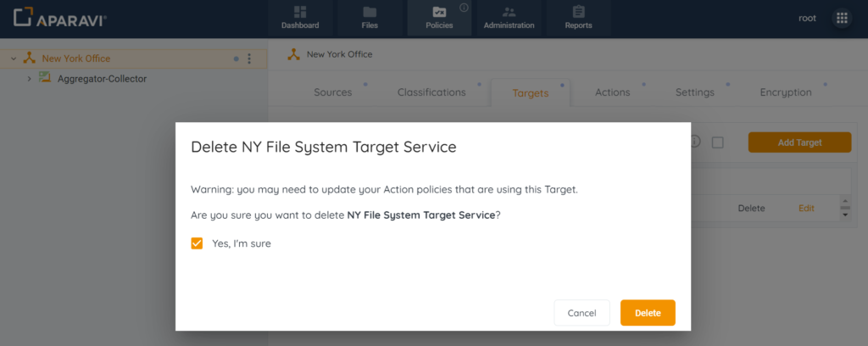Switch to the Encryption tab

pos(785,92)
